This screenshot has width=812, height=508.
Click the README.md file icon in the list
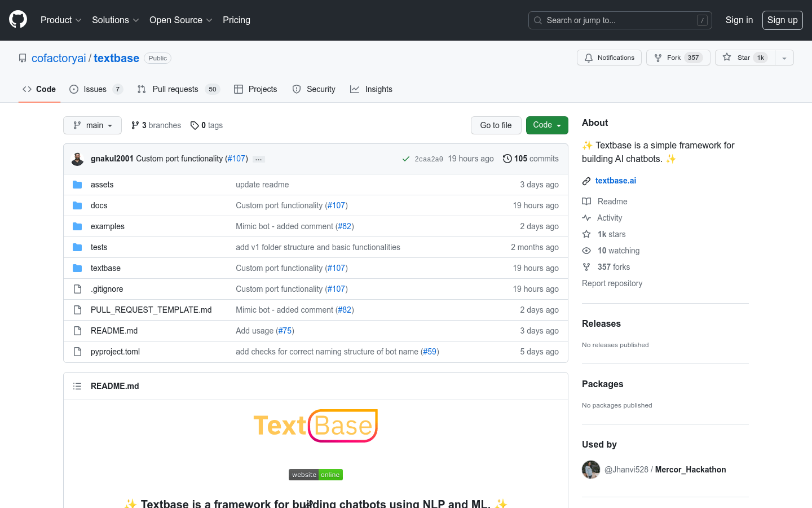tap(77, 331)
